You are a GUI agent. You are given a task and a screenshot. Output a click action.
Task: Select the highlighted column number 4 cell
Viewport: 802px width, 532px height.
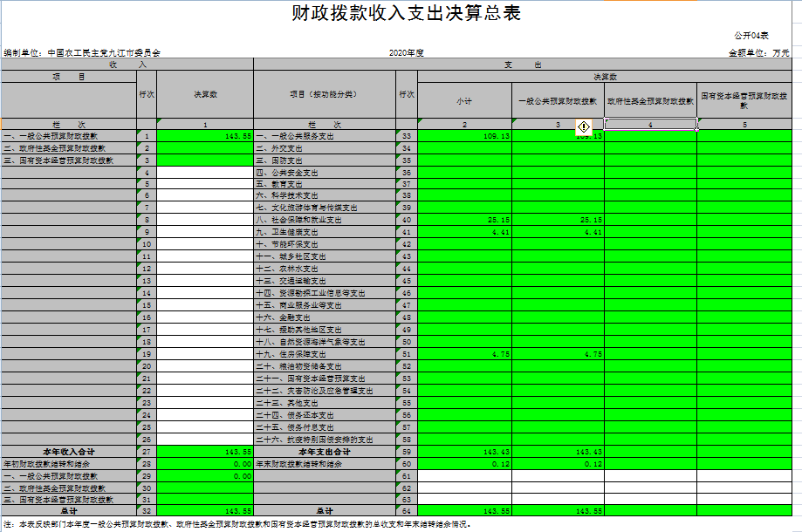pyautogui.click(x=650, y=125)
